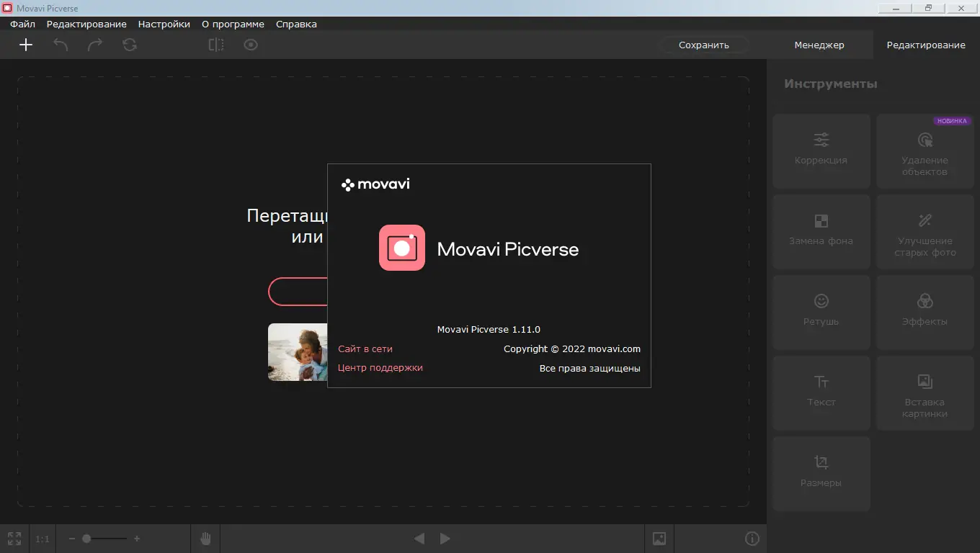This screenshot has height=553, width=980.
Task: Open the Справка menu
Action: coord(296,24)
